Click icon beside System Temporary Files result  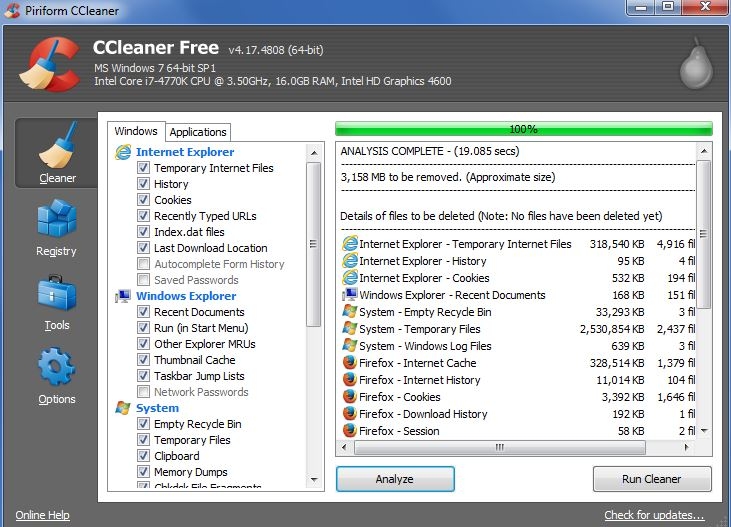pos(350,329)
